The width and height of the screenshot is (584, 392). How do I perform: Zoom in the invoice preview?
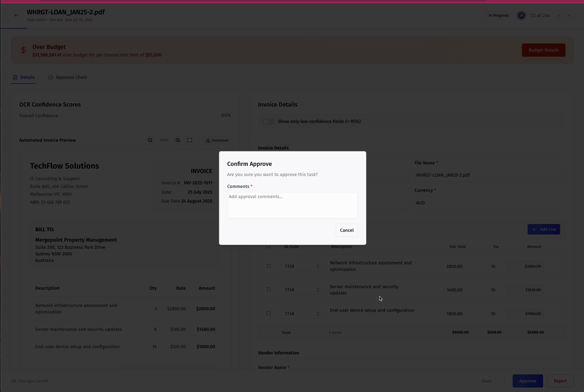coord(178,140)
